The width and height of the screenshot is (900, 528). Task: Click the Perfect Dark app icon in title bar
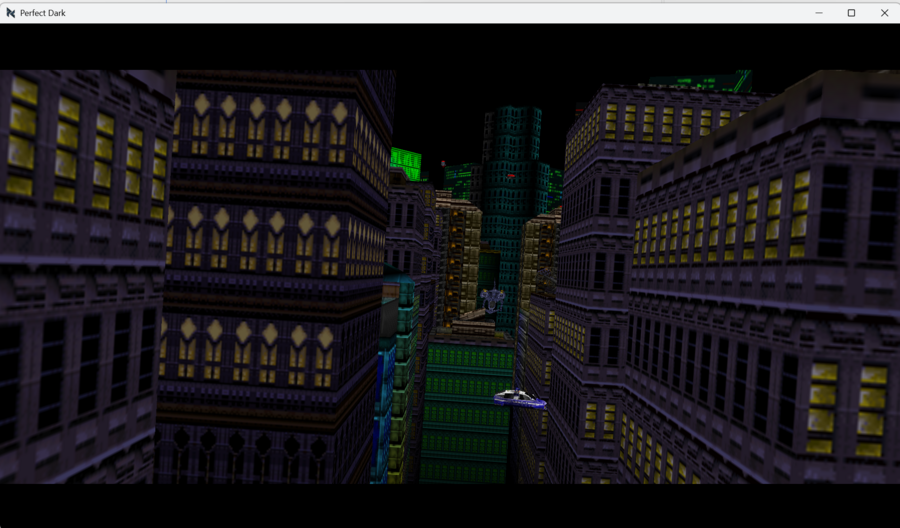coord(10,13)
